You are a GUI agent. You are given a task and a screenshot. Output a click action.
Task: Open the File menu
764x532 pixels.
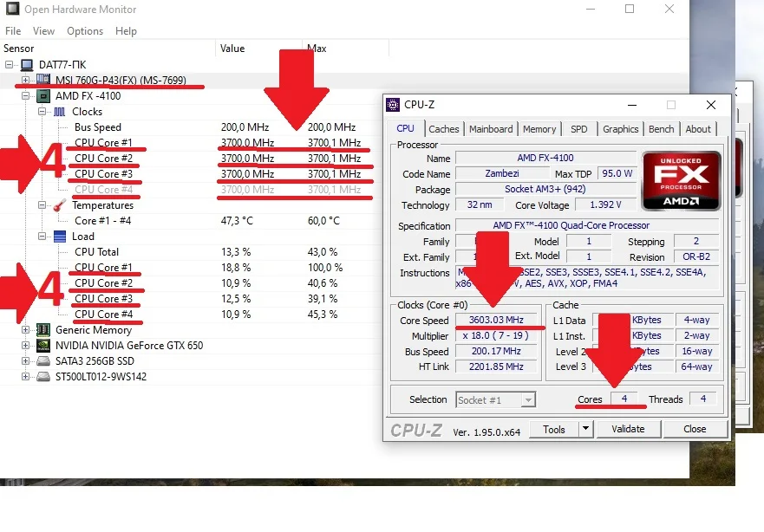[13, 31]
